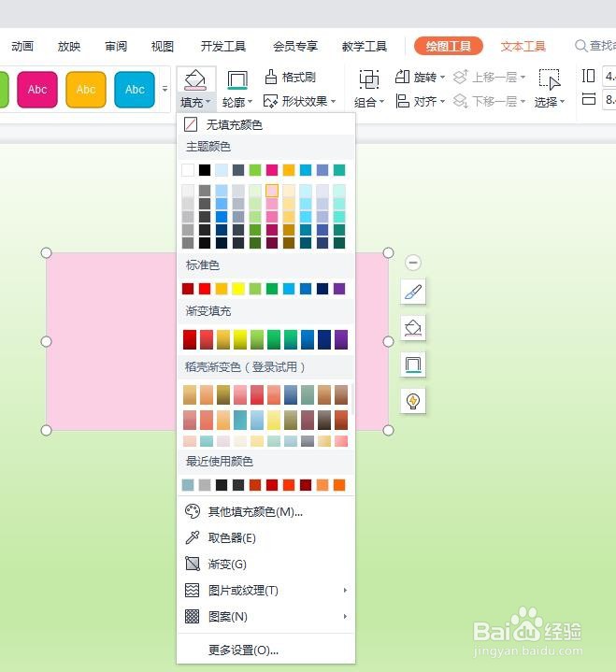Click the floating outline icon

tap(413, 365)
